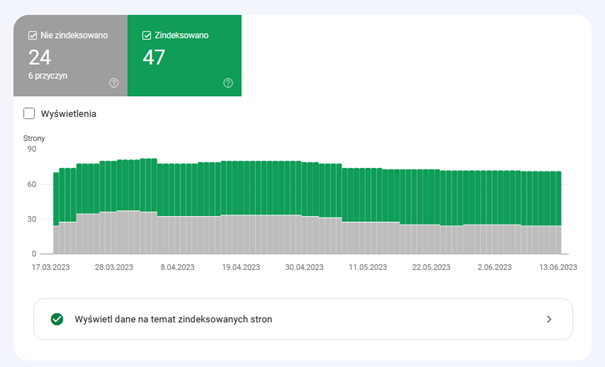Uncheck the Nie zindeksowano checkbox
Screen dimensions: 605x367
(x=32, y=36)
